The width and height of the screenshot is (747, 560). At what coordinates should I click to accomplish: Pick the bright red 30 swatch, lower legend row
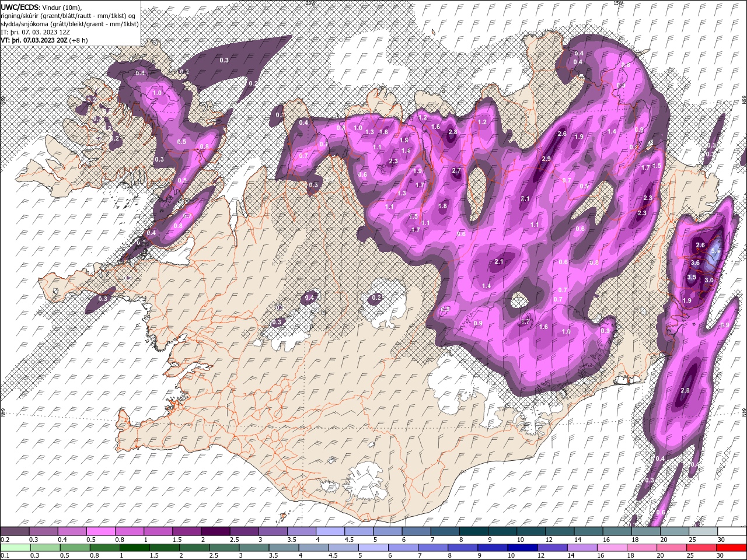[732, 548]
